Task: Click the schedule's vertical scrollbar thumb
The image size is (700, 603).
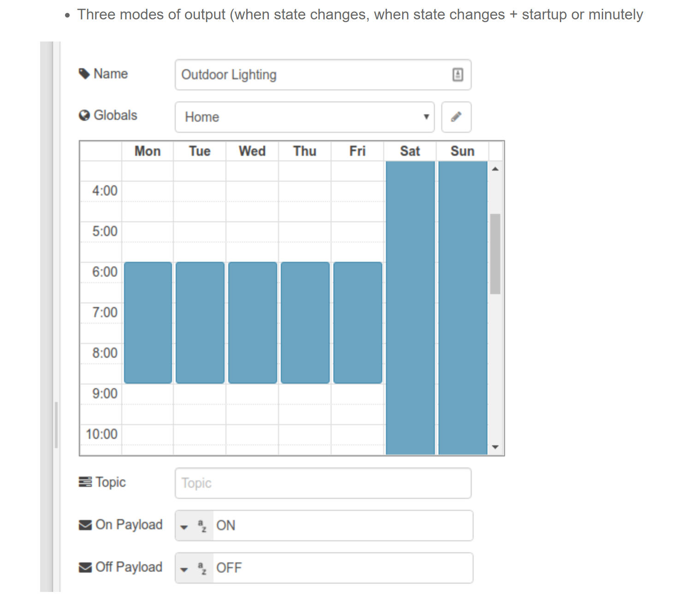Action: coord(495,254)
